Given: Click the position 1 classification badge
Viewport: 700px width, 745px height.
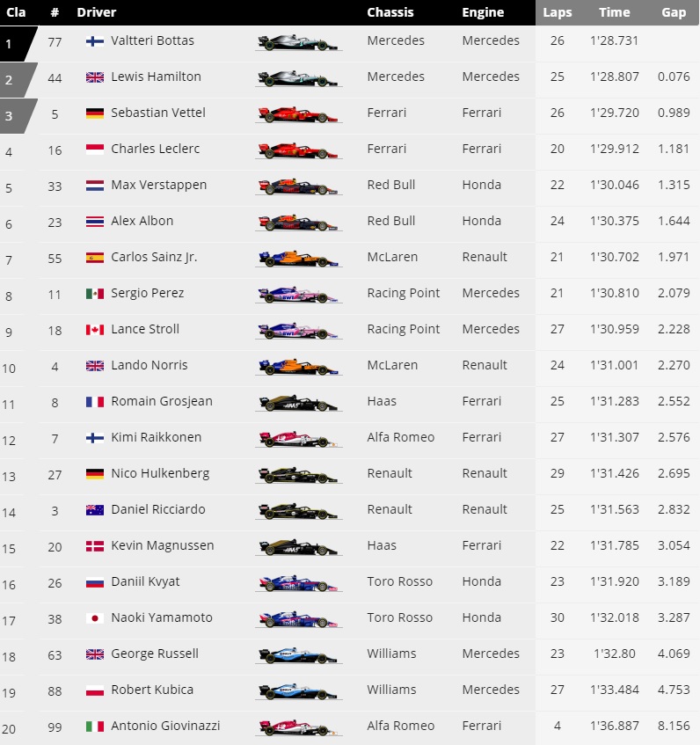Looking at the screenshot, I should pyautogui.click(x=12, y=42).
